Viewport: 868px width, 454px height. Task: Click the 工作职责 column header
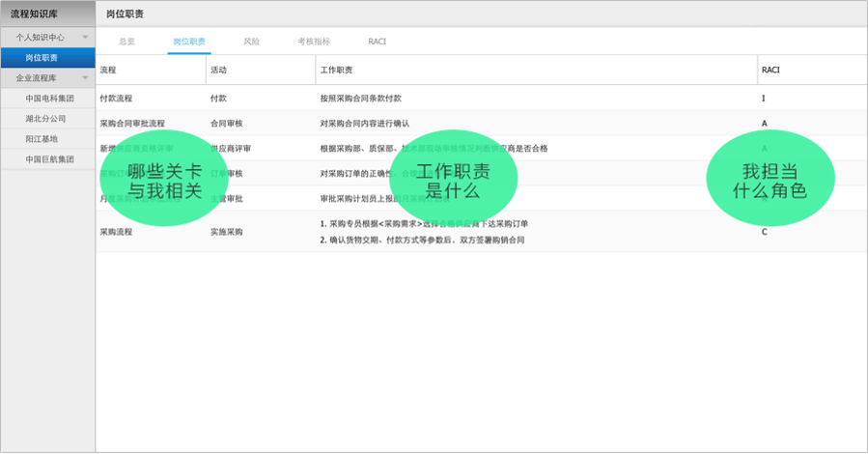[336, 71]
